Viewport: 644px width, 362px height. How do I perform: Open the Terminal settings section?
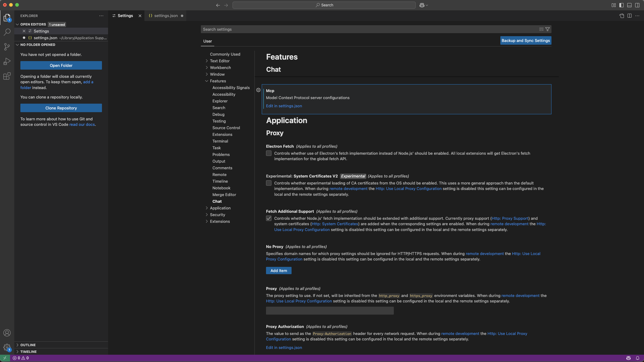tap(220, 141)
